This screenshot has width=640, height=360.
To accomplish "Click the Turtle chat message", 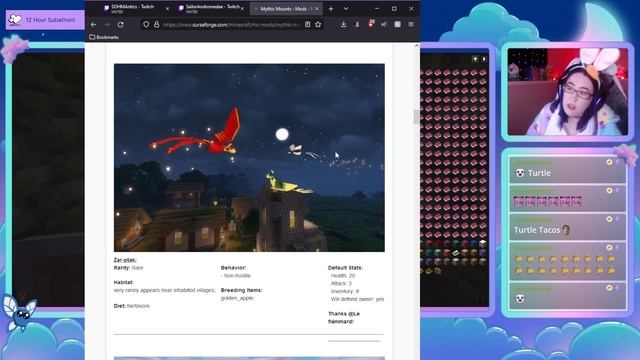I will pyautogui.click(x=567, y=169).
